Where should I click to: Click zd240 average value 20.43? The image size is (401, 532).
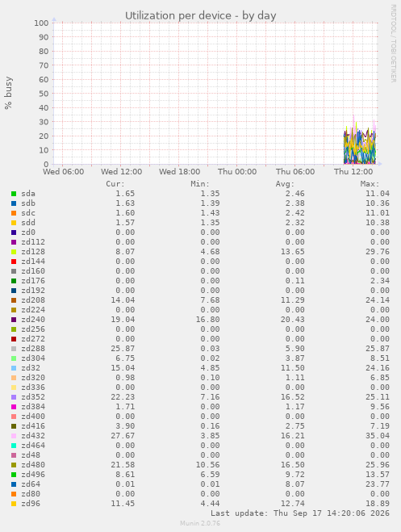click(293, 319)
